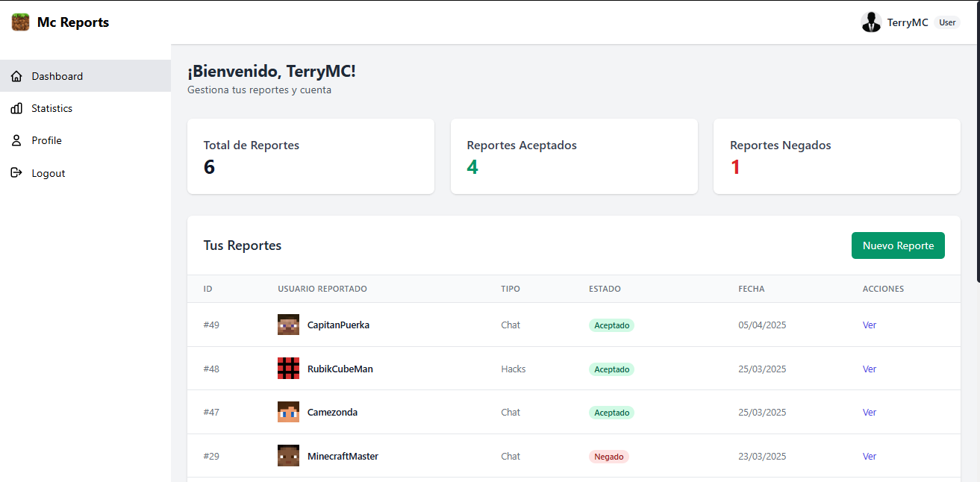980x482 pixels.
Task: Go to the Profile page
Action: pos(86,140)
